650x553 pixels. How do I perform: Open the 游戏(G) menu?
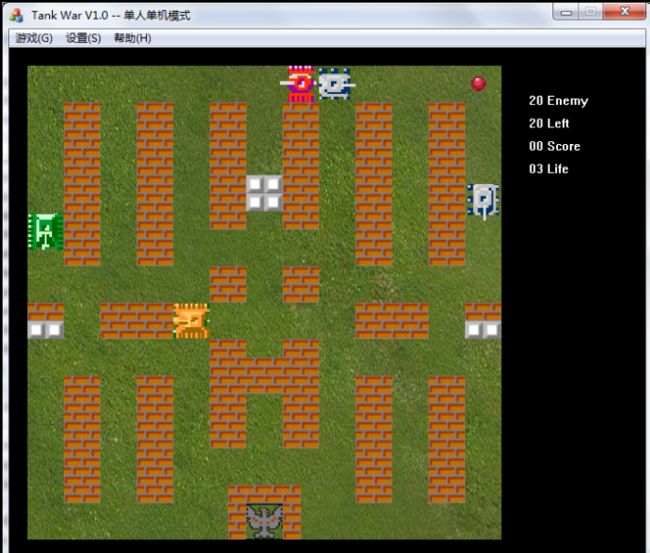point(34,38)
